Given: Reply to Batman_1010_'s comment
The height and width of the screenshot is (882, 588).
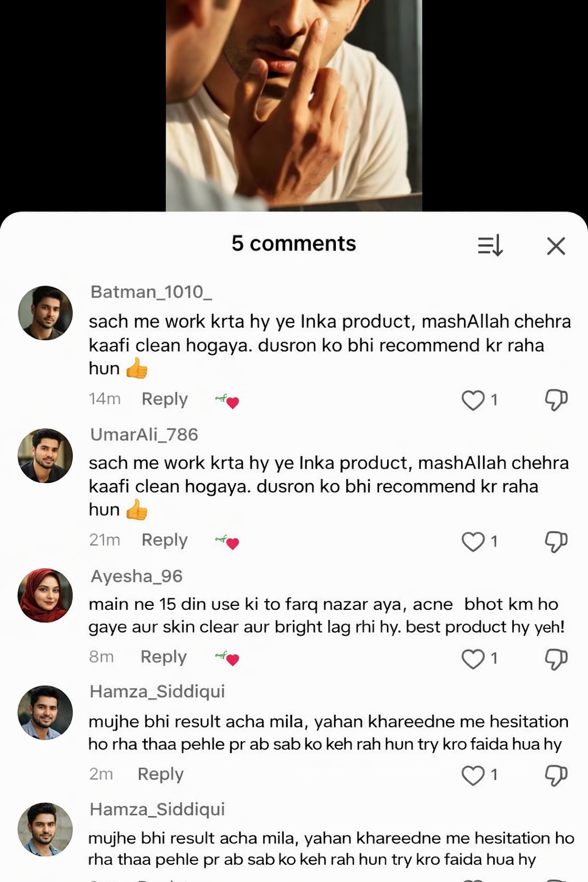Looking at the screenshot, I should 164,399.
